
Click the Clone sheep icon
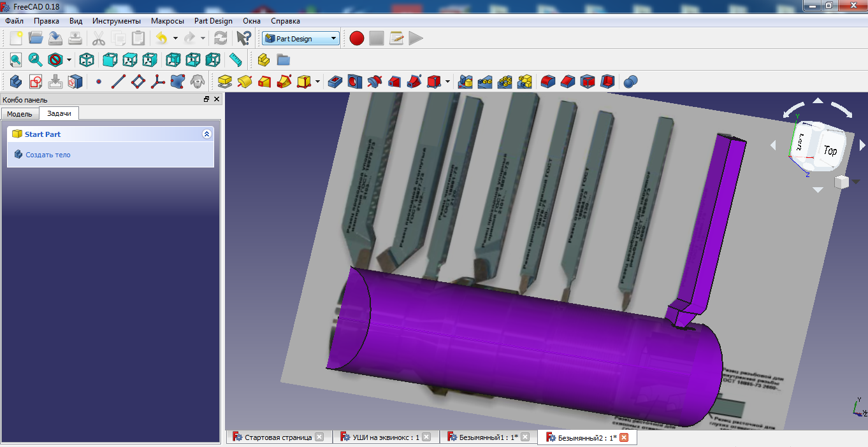(x=197, y=82)
